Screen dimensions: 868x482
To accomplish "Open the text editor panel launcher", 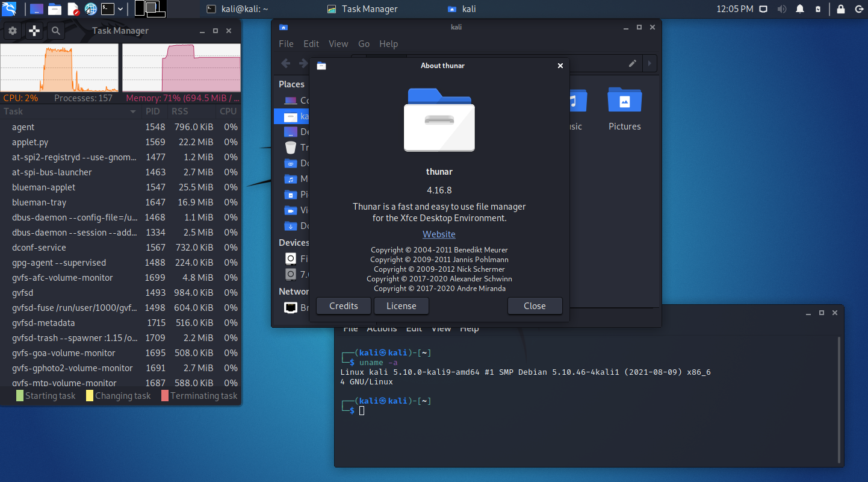I will [73, 9].
